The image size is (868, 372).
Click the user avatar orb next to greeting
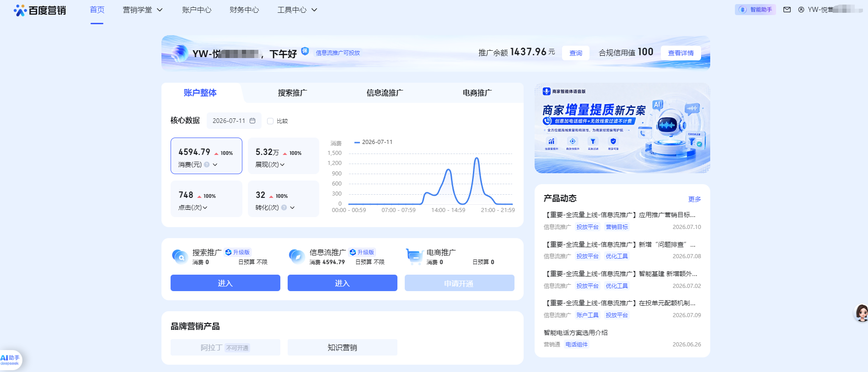[x=180, y=53]
